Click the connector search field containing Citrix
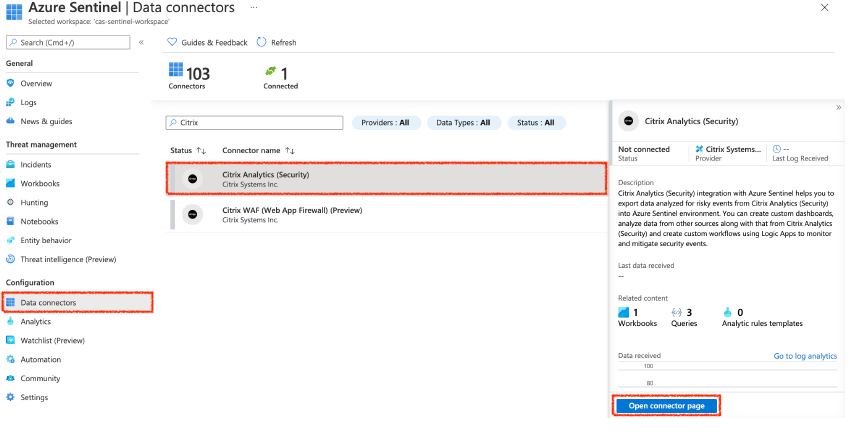Screen dimensions: 857x444 255,123
